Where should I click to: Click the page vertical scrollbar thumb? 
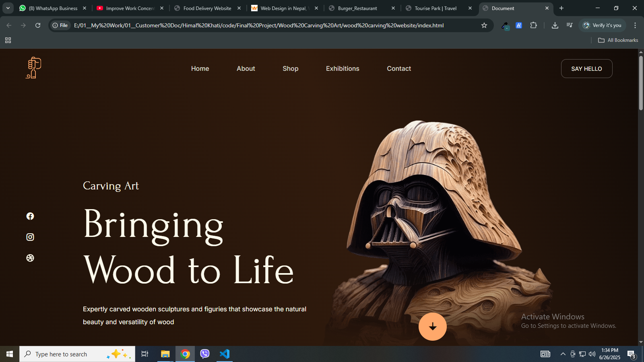(x=641, y=82)
